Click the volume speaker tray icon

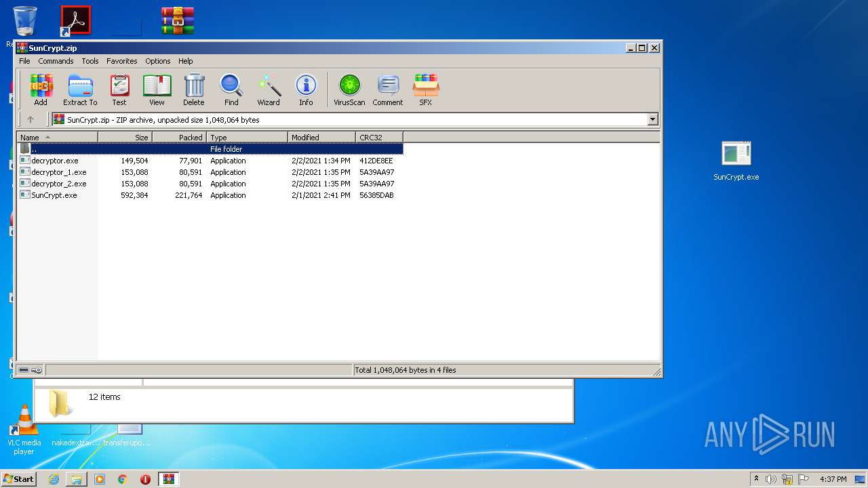(x=771, y=479)
